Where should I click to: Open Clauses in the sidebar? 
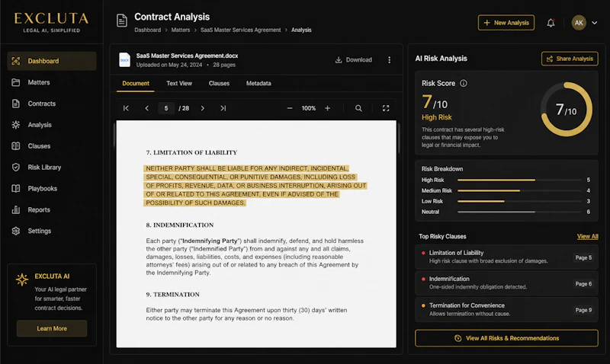(x=52, y=146)
